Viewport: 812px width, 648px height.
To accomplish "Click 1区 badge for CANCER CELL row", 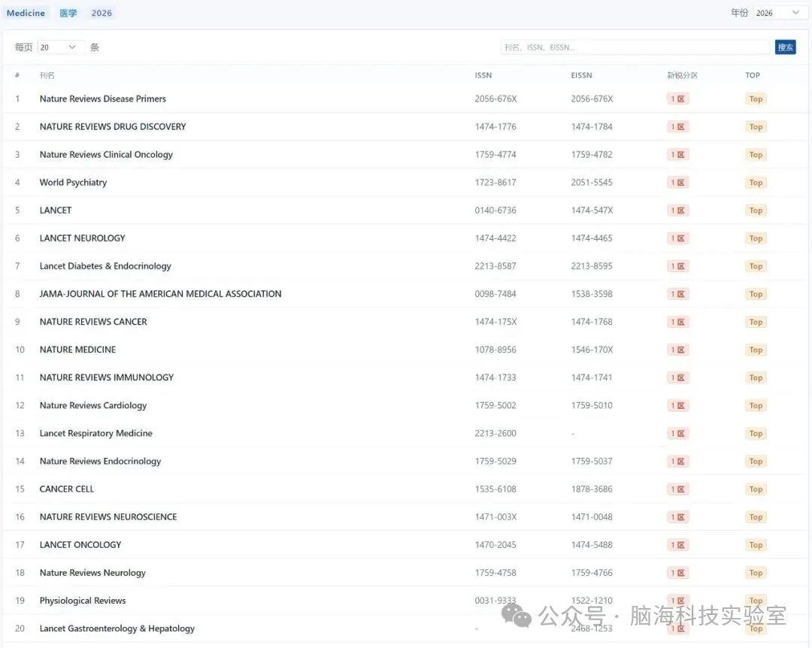I will [x=678, y=489].
